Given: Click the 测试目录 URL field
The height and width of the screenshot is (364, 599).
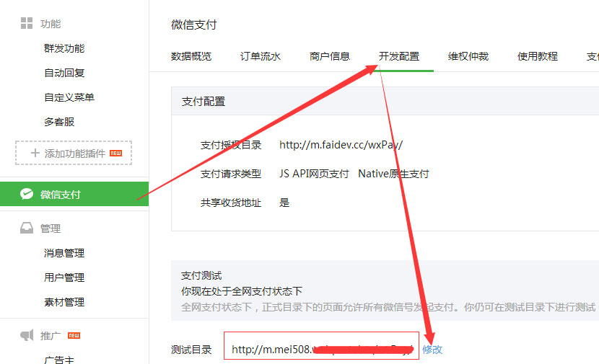Looking at the screenshot, I should (321, 346).
